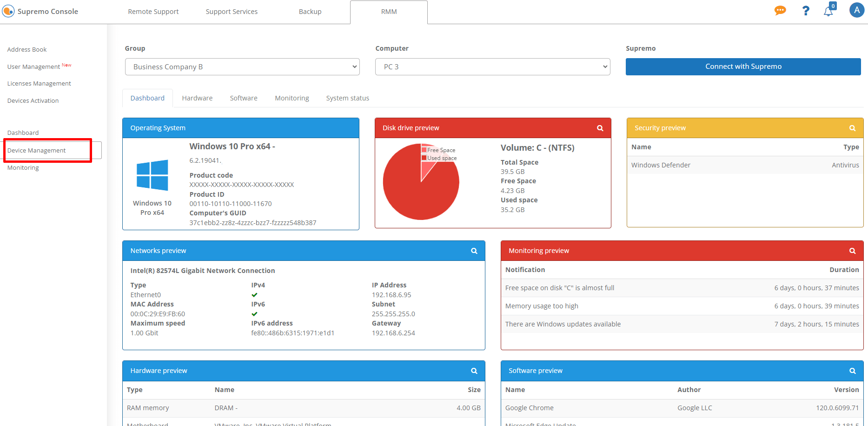Click the Windows 10 logo icon
This screenshot has width=868, height=426.
(152, 175)
